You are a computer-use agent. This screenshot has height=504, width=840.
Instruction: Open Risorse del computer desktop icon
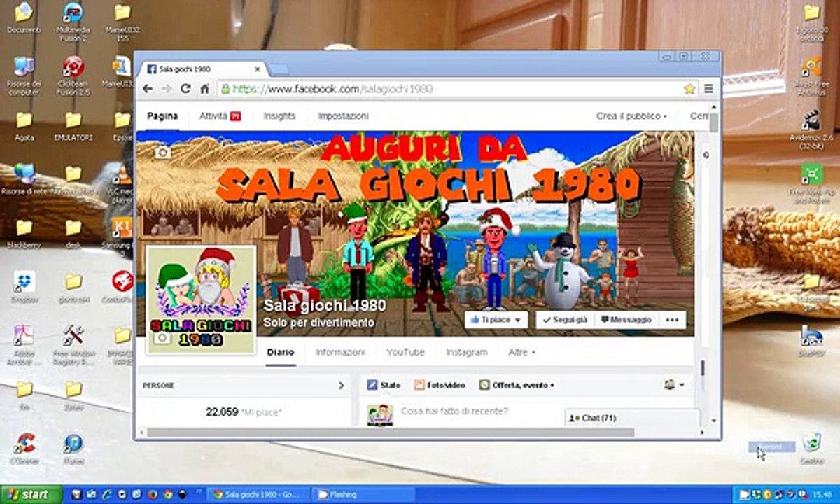click(x=24, y=76)
